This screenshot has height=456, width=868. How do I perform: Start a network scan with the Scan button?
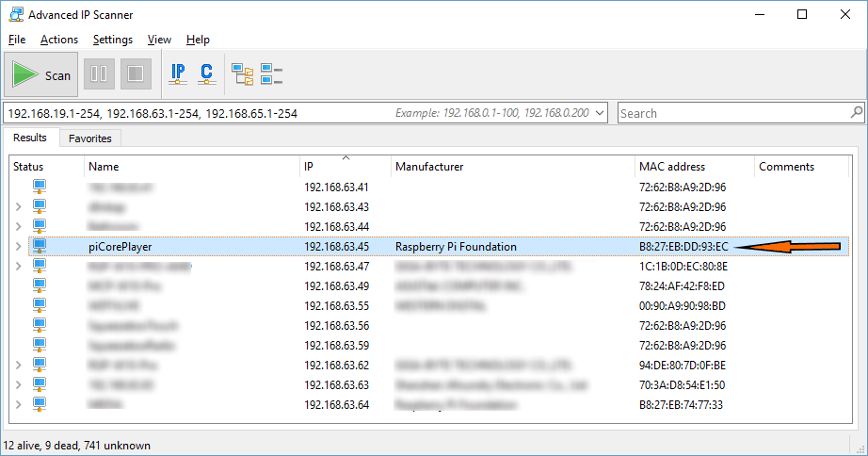click(x=41, y=74)
